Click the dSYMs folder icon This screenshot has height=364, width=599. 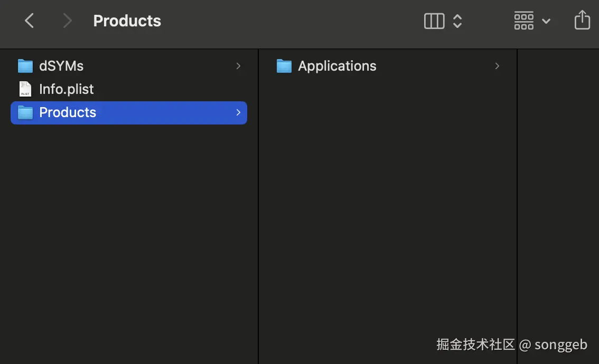(x=25, y=66)
